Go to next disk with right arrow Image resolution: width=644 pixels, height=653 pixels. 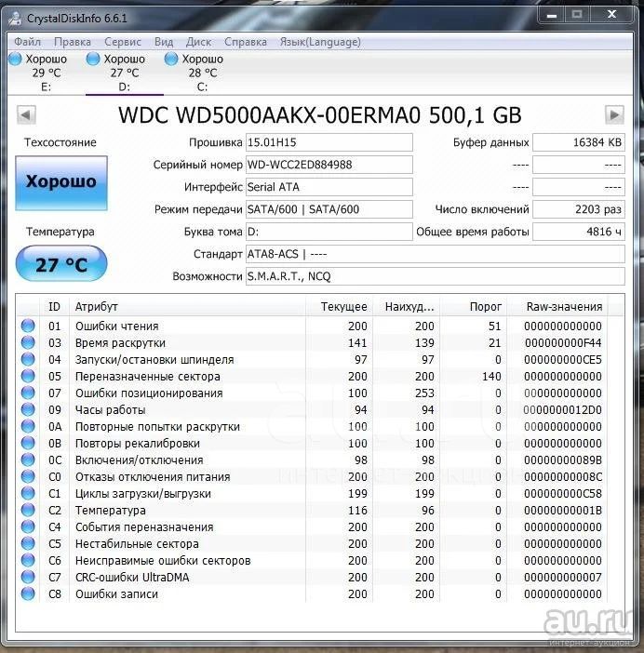[614, 115]
